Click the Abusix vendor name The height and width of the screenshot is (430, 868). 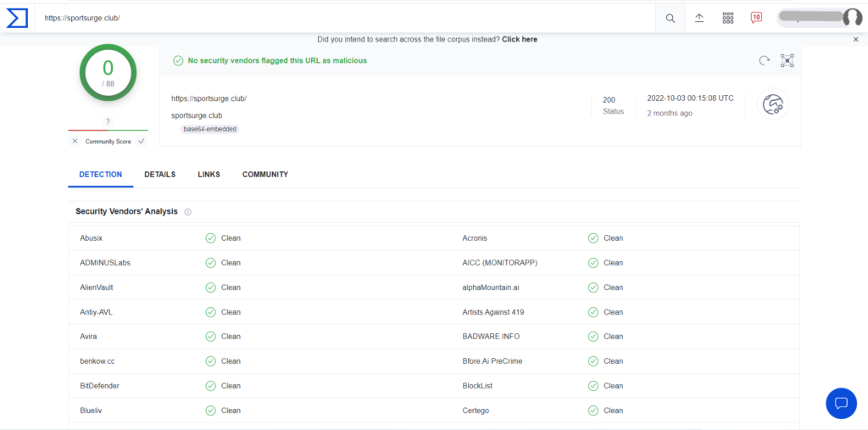(92, 238)
